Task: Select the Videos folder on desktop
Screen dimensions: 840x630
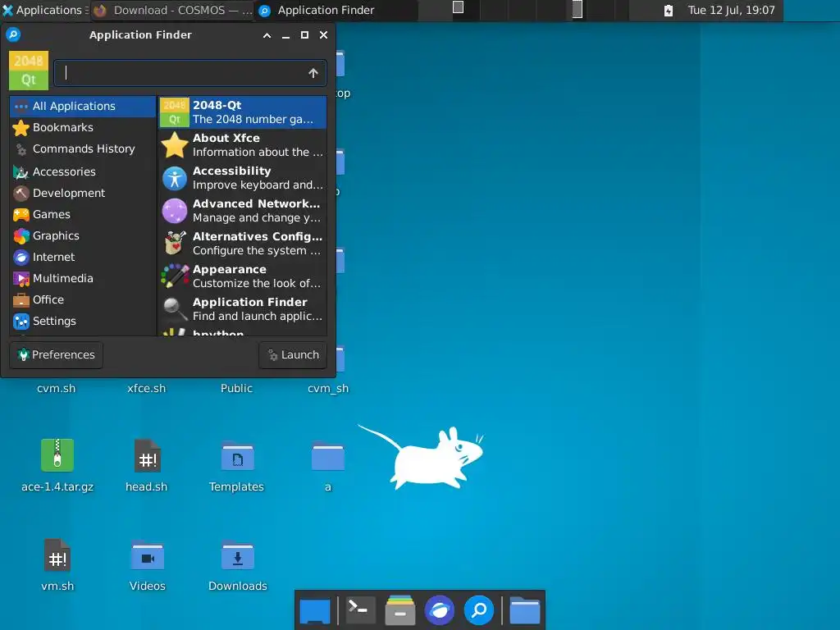Action: [148, 564]
